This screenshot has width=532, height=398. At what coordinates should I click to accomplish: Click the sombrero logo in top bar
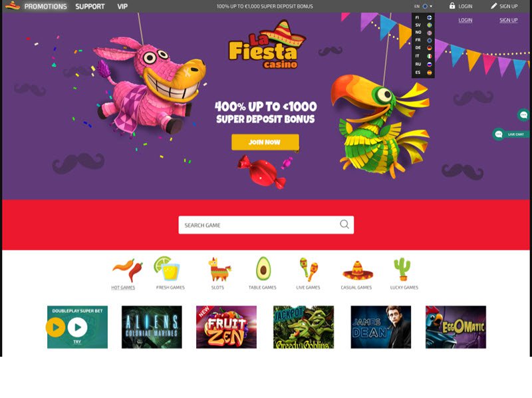point(13,6)
